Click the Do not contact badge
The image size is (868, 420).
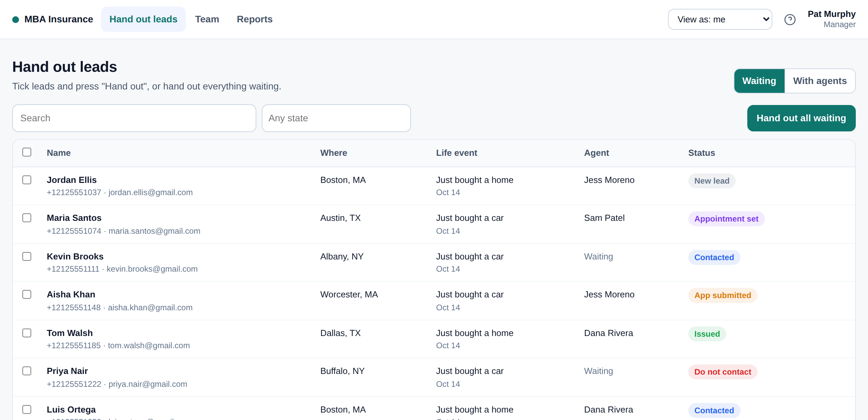[723, 372]
